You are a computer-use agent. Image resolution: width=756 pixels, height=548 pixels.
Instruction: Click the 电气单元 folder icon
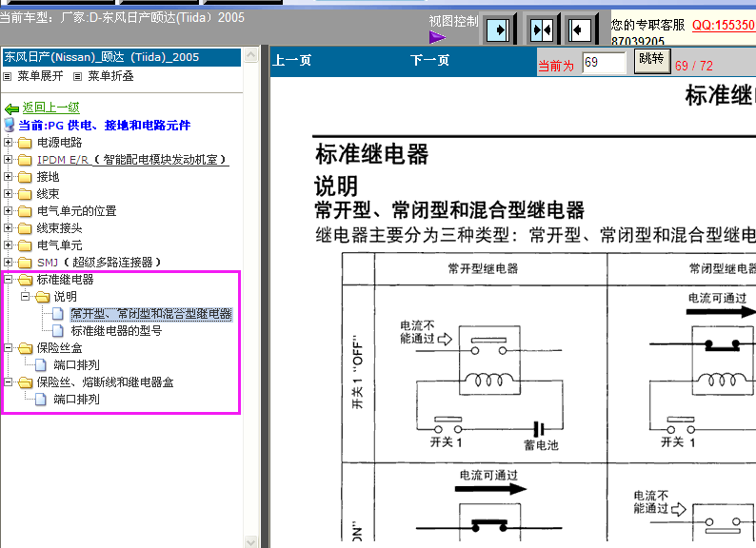point(25,245)
